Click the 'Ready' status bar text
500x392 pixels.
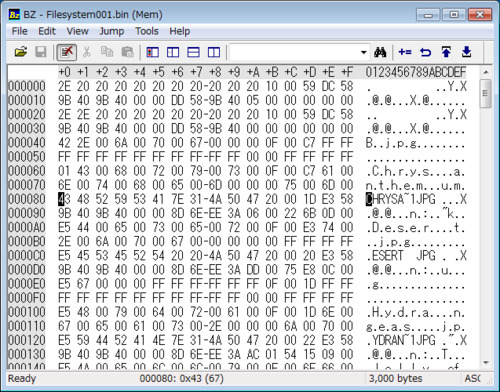point(22,379)
